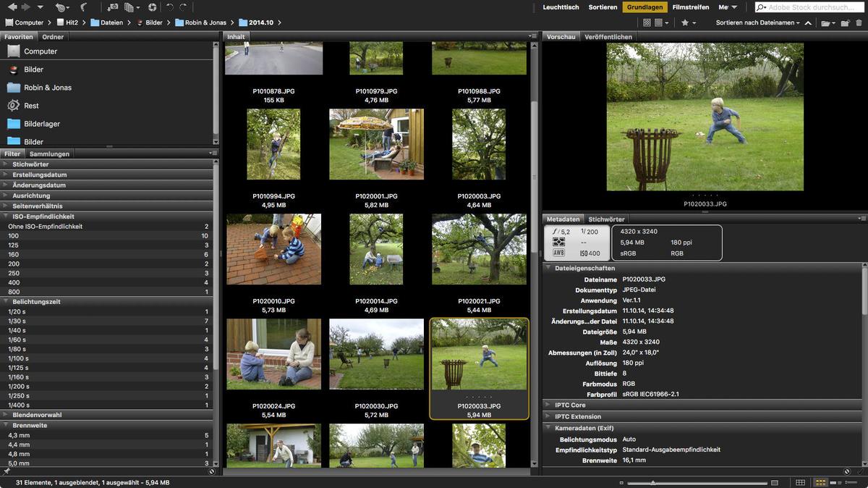The width and height of the screenshot is (868, 488).
Task: Go forward with the right arrow icon
Action: tap(26, 7)
